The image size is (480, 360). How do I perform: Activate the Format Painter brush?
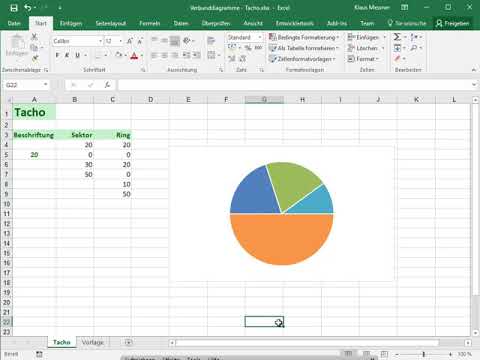coord(35,59)
